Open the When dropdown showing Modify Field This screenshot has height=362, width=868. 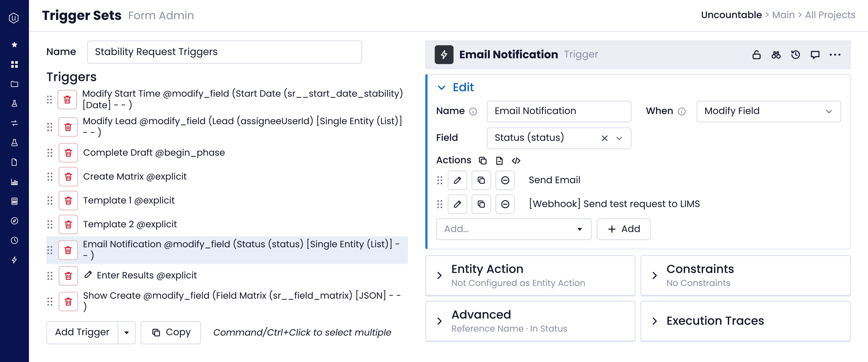tap(769, 111)
